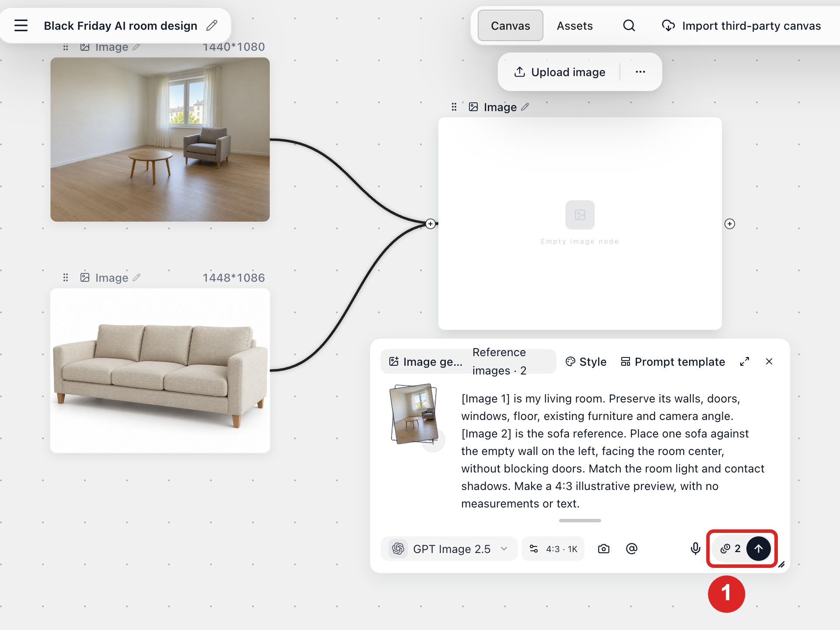The width and height of the screenshot is (840, 630).
Task: Click the linked references count 2
Action: click(730, 549)
